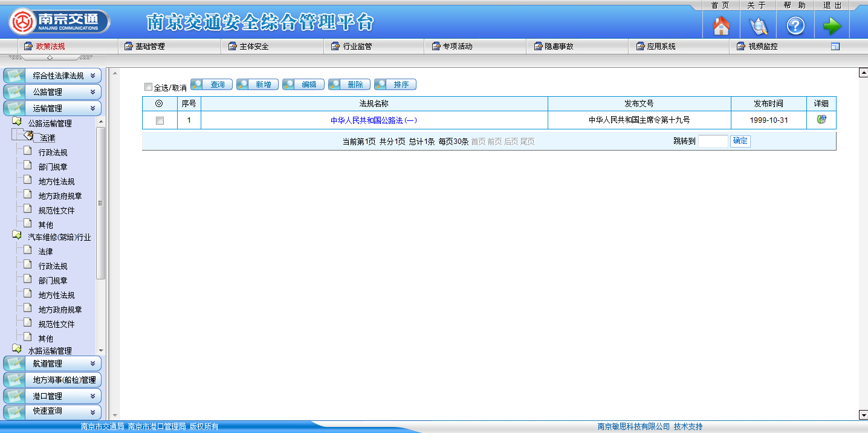The image size is (868, 433).
Task: Open detail icon for row 1
Action: [x=821, y=120]
